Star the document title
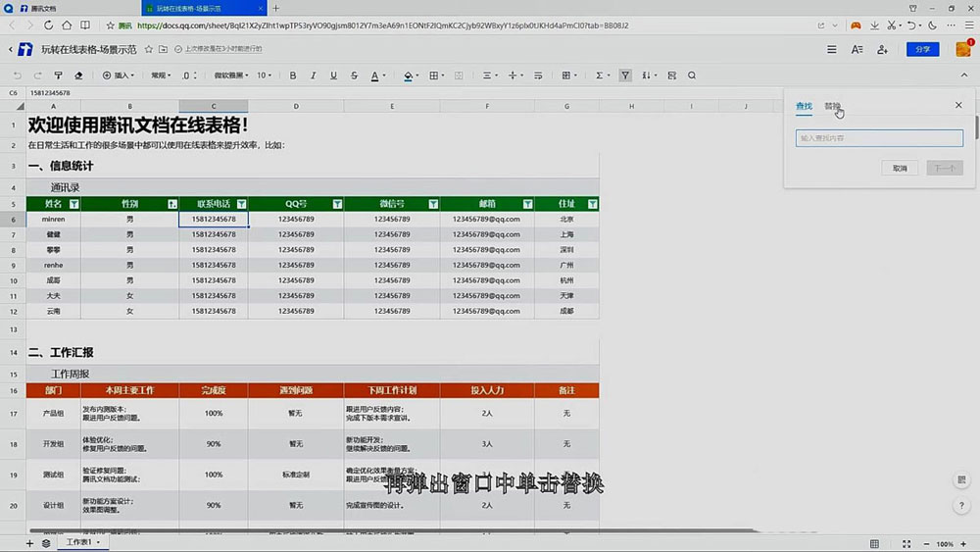This screenshot has width=980, height=552. coord(149,49)
